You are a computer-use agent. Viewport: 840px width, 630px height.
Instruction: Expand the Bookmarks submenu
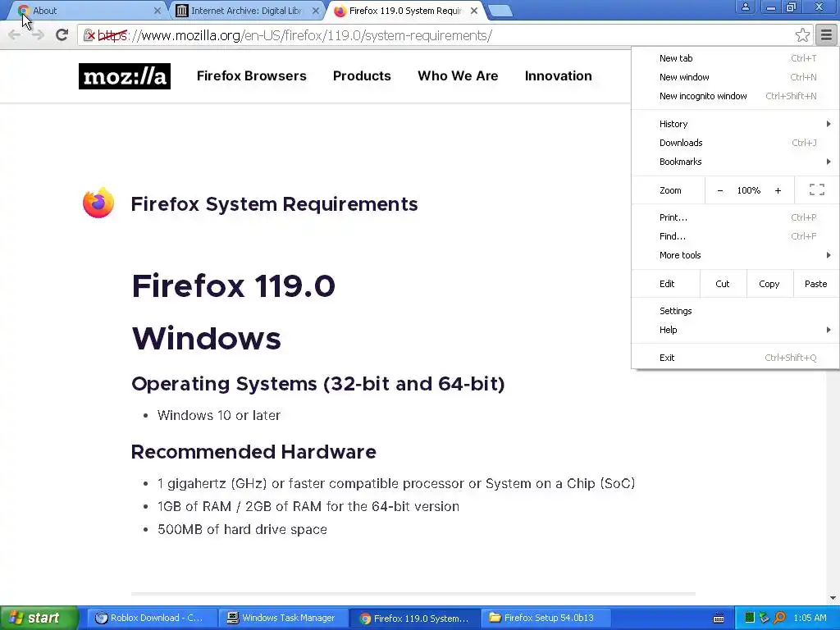735,162
